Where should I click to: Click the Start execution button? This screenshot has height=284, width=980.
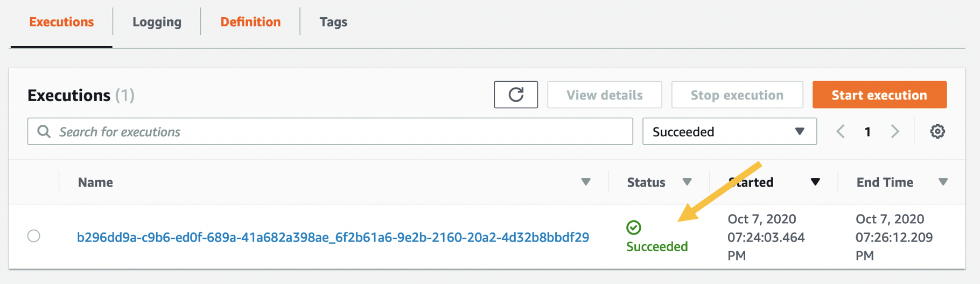click(x=879, y=95)
